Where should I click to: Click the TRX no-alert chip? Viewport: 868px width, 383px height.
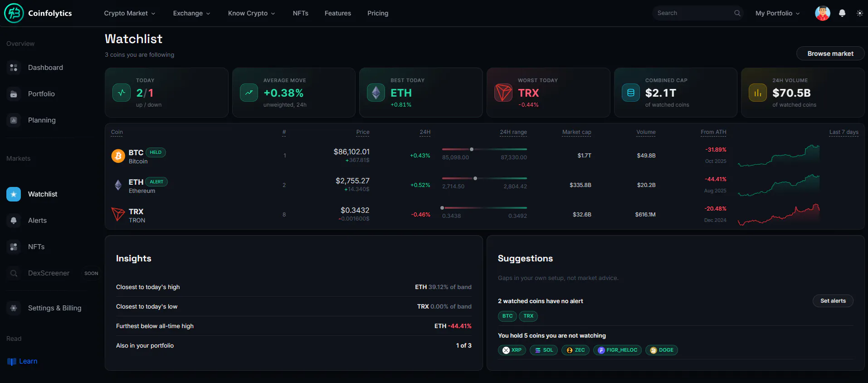pos(528,316)
